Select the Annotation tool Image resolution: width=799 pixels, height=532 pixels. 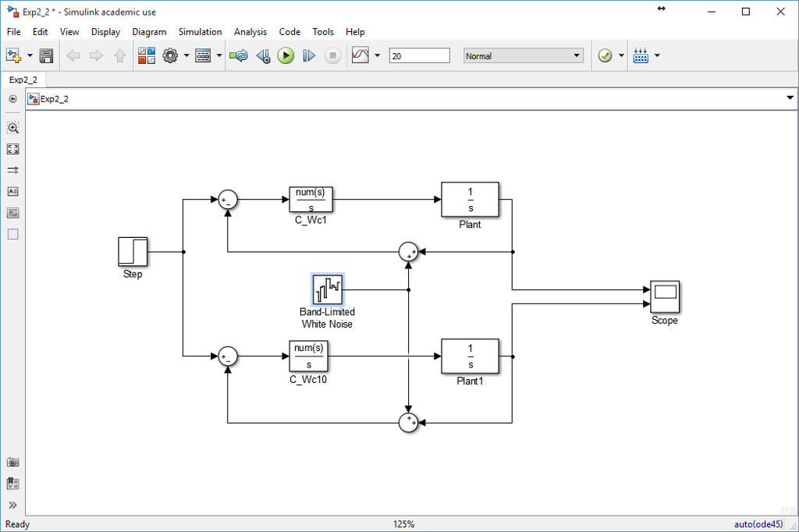12,191
